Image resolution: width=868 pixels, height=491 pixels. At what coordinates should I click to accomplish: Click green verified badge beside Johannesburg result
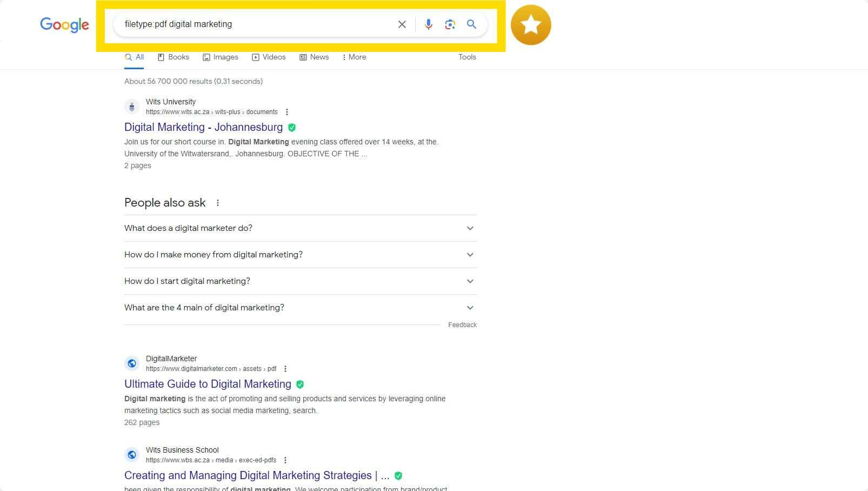point(292,128)
